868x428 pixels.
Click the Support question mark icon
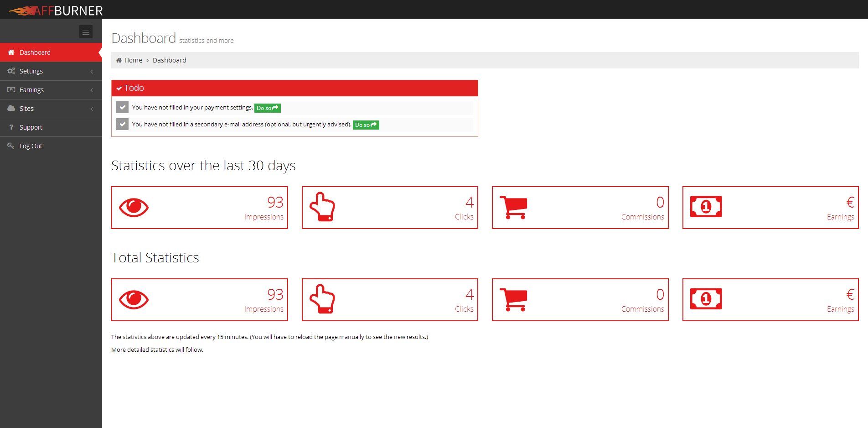11,127
